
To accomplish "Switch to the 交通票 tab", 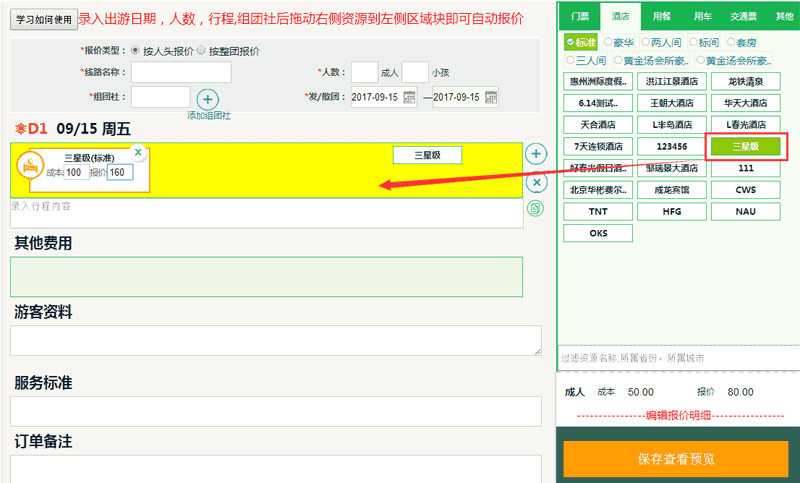I will [x=743, y=17].
